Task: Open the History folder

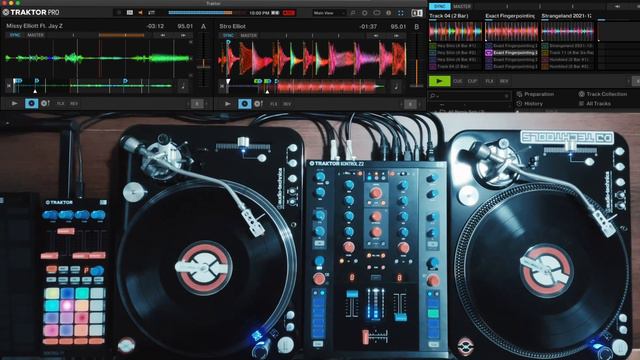Action: 533,104
